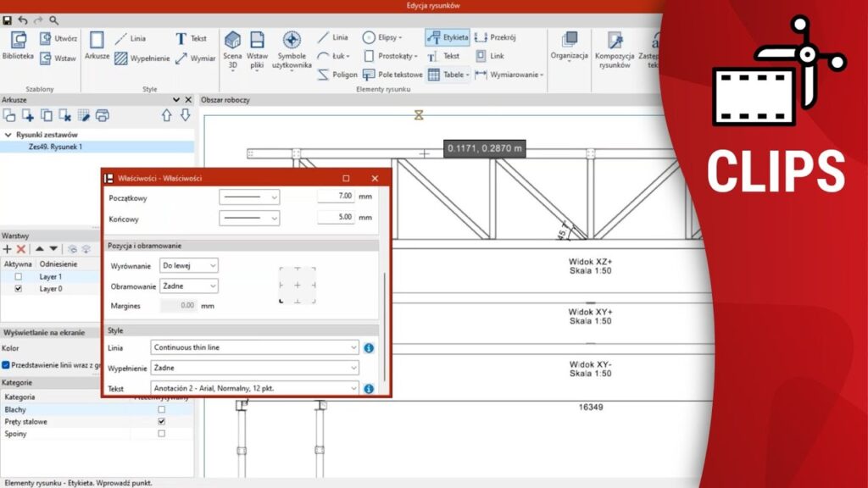Delete layer with red X icon

coord(21,249)
